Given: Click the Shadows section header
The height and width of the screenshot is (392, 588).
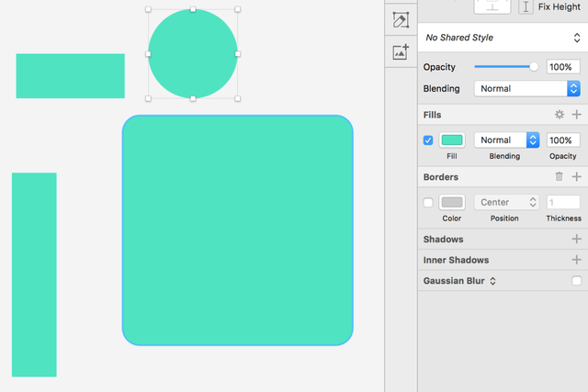Looking at the screenshot, I should click(443, 239).
